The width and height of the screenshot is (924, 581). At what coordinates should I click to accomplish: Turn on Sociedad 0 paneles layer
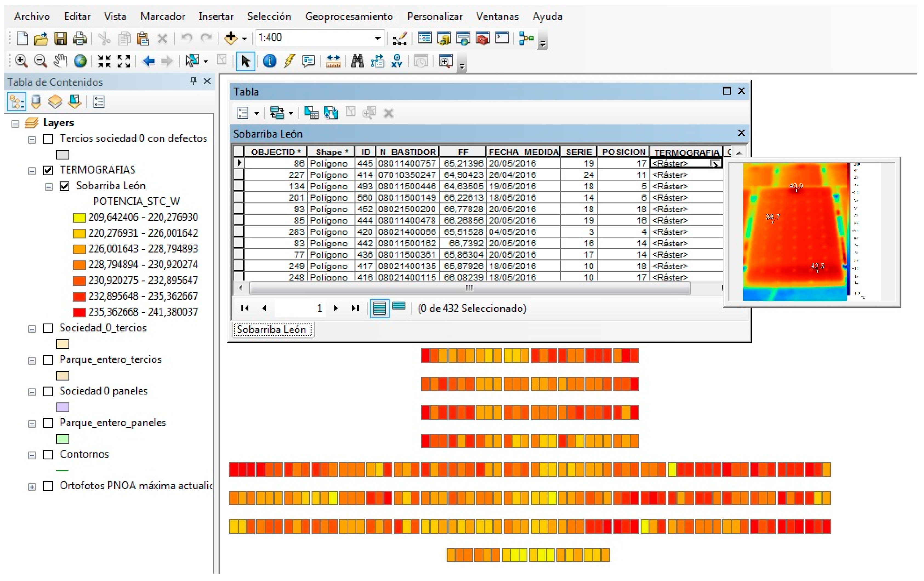48,391
